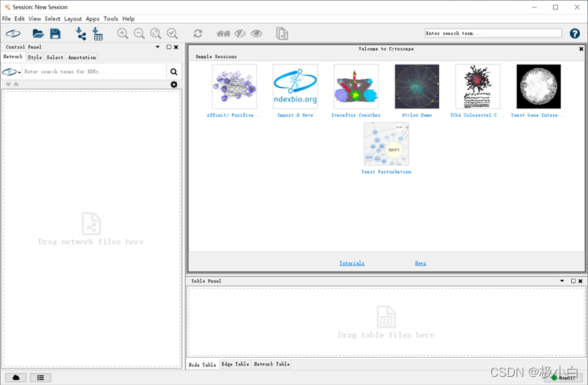Switch to the Style tab

pos(35,57)
